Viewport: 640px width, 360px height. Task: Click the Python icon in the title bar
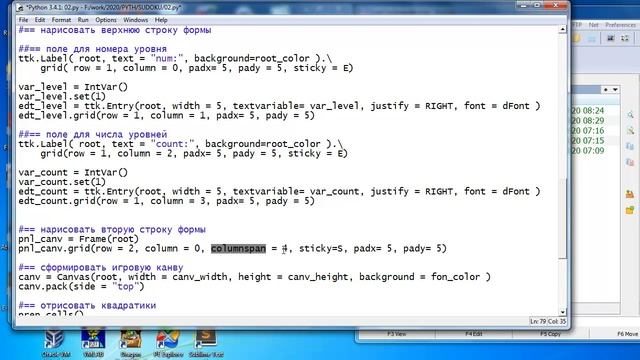(20, 8)
